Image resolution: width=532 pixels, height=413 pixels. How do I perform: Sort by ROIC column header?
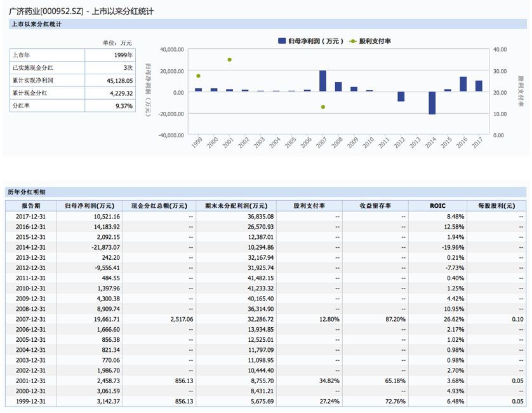coord(437,206)
